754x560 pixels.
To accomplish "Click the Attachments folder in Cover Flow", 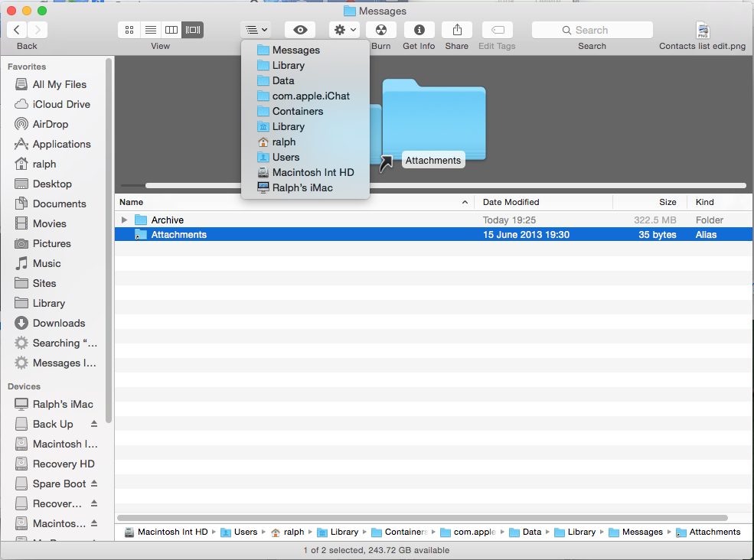I will (434, 120).
